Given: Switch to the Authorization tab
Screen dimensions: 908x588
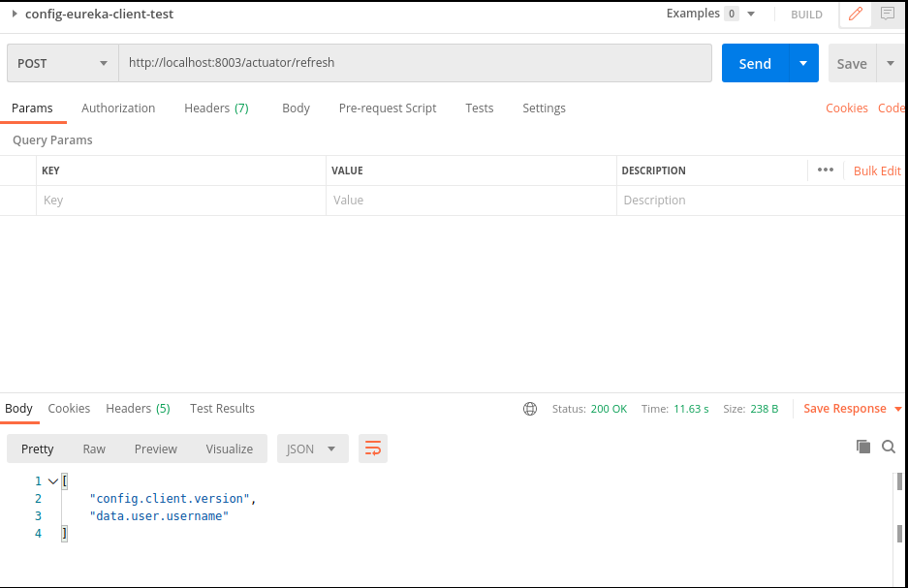Looking at the screenshot, I should click(x=118, y=108).
